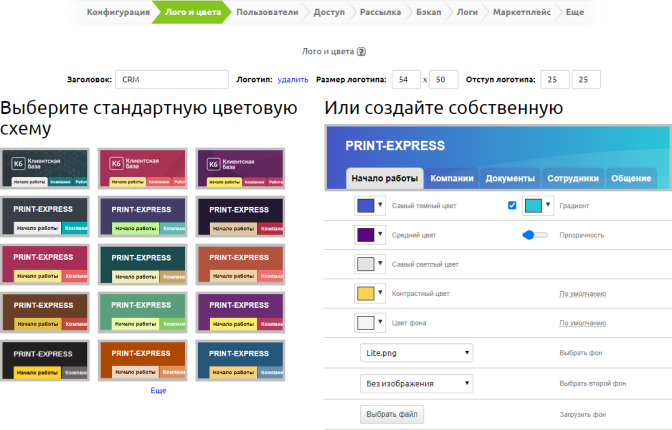Open the Без изображения second background dropdown
Screen dimensions: 672x430
(x=416, y=383)
